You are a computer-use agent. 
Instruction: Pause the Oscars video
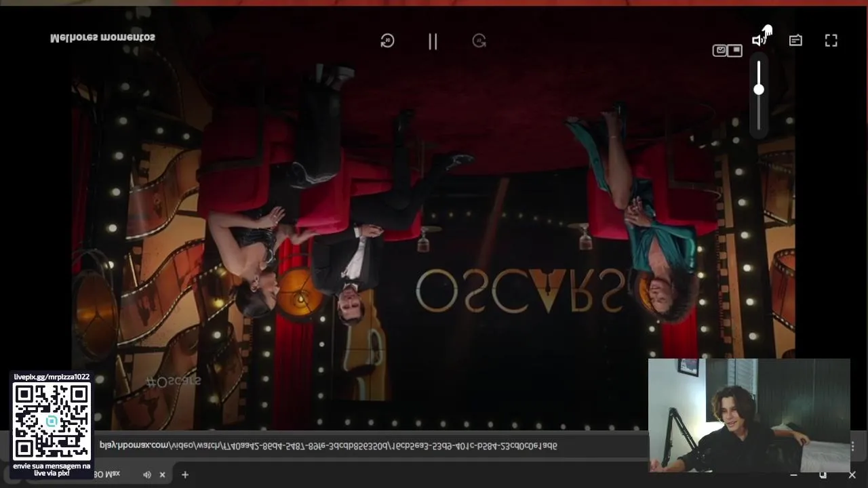coord(433,41)
